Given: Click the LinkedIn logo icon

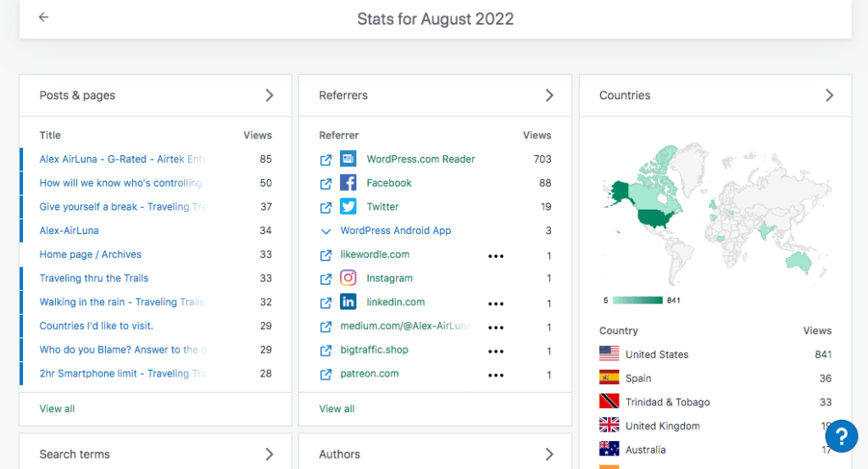Looking at the screenshot, I should tap(348, 302).
